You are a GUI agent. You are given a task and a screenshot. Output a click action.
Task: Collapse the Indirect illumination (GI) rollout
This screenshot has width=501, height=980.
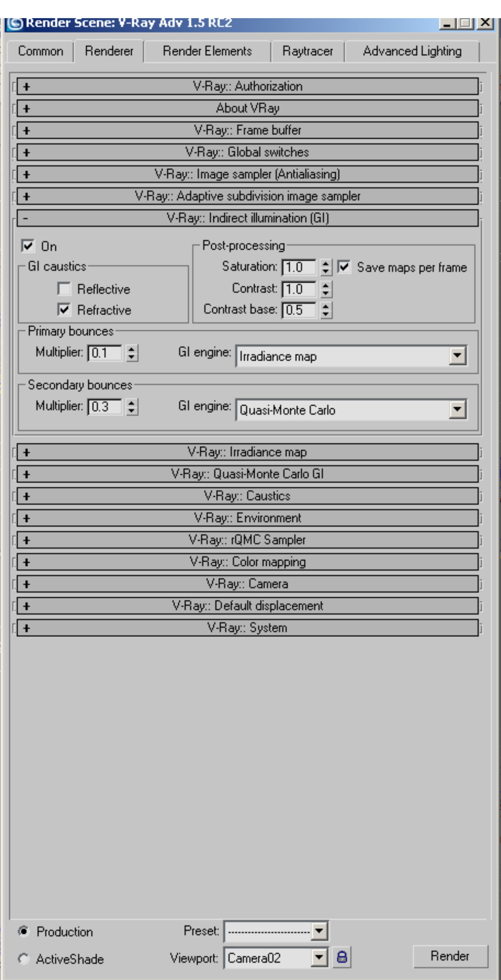(x=248, y=218)
